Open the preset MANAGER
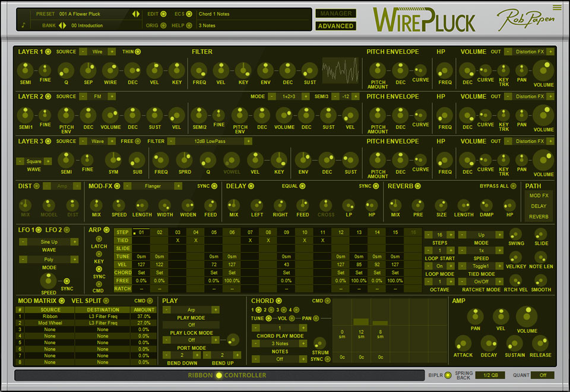570x392 pixels. click(x=335, y=14)
